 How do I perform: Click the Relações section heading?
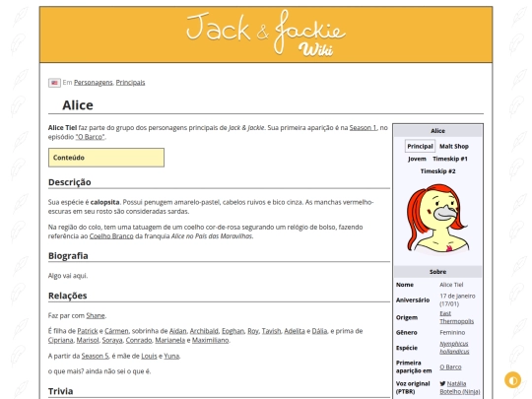(68, 296)
